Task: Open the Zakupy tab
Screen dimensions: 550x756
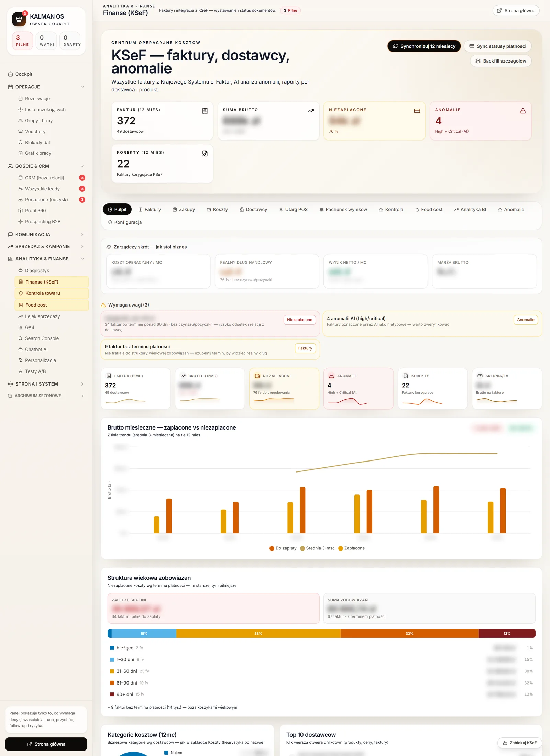Action: coord(184,210)
